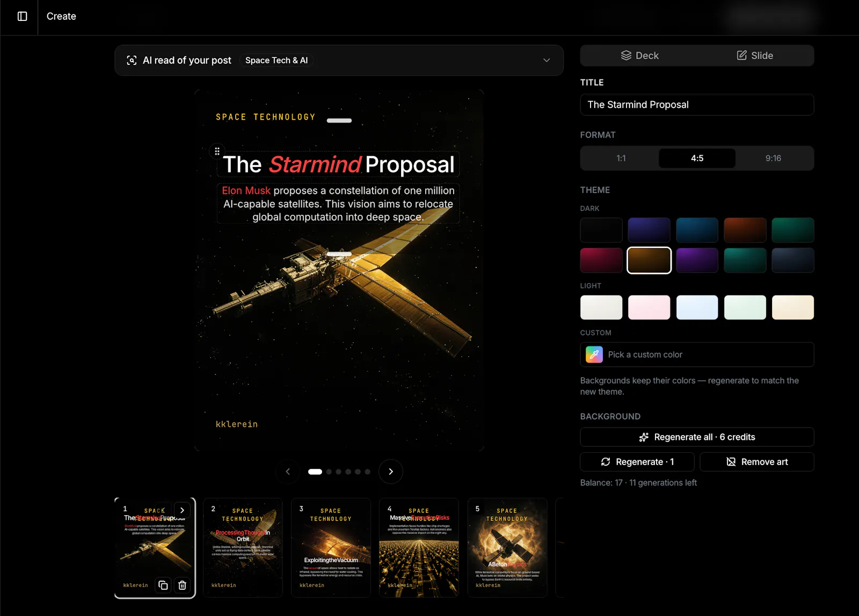Choose the navy blue dark theme swatch
Image resolution: width=859 pixels, height=616 pixels.
[x=697, y=230]
